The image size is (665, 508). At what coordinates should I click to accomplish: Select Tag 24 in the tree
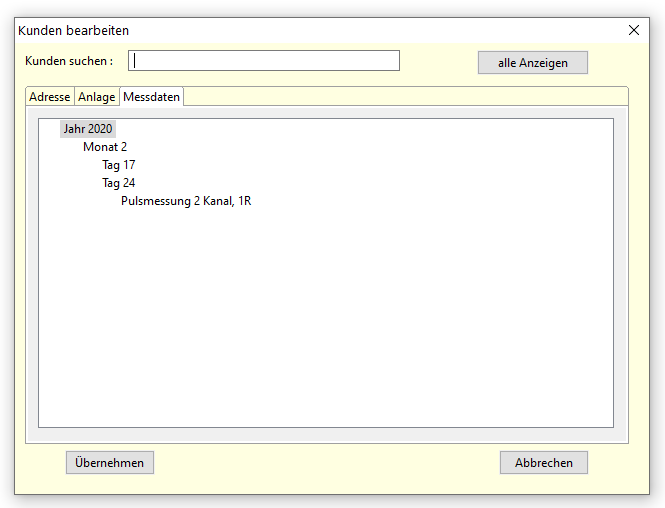click(x=118, y=183)
